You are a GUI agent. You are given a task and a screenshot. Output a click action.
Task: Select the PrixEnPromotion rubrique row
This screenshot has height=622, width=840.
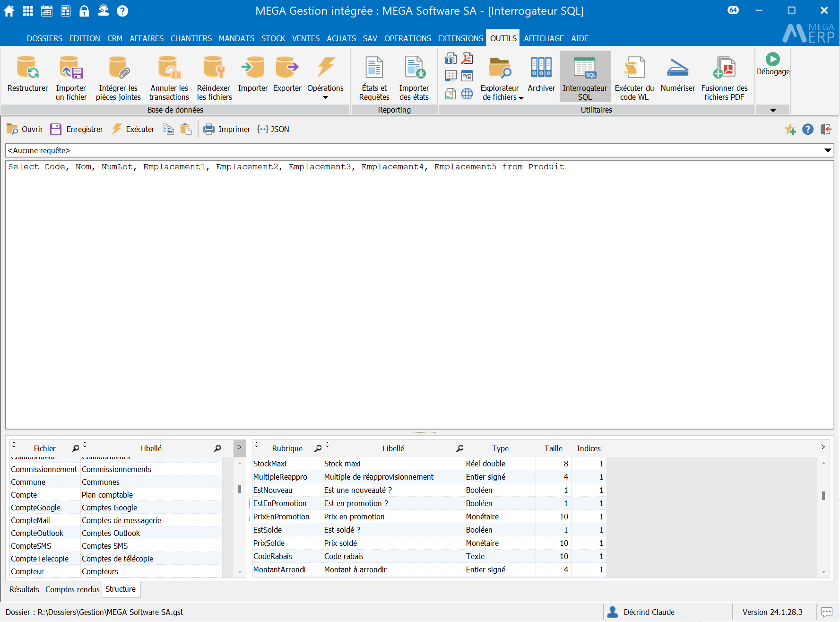(429, 517)
